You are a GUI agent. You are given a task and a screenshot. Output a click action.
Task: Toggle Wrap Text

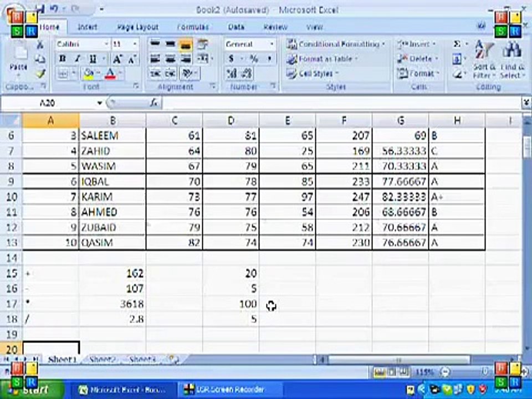[203, 44]
